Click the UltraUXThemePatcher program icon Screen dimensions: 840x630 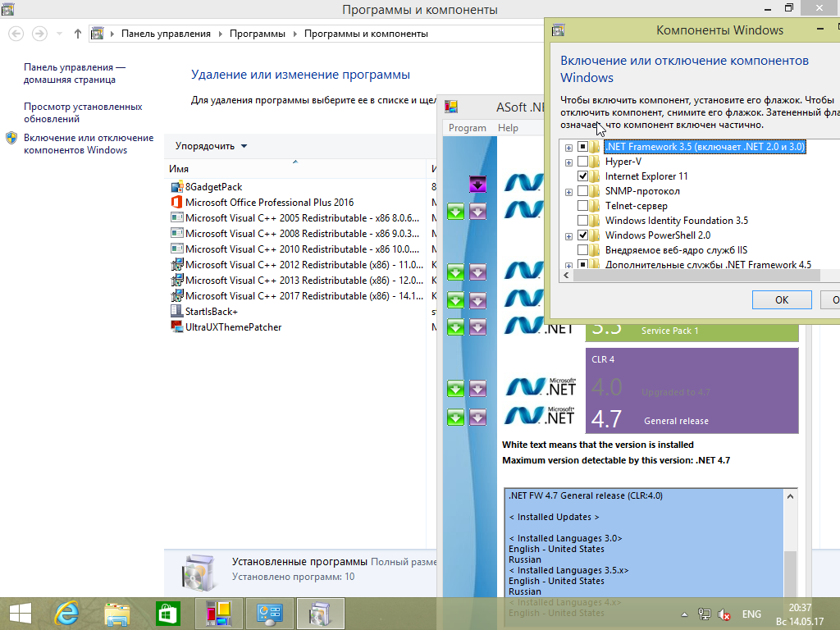click(177, 326)
